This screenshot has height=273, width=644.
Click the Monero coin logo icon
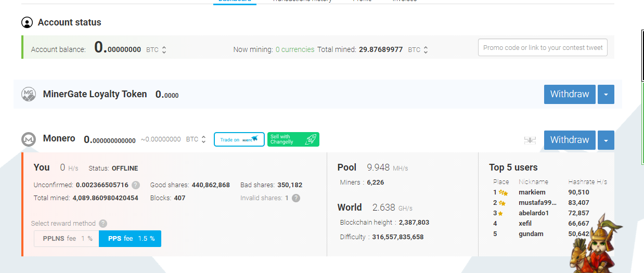29,139
